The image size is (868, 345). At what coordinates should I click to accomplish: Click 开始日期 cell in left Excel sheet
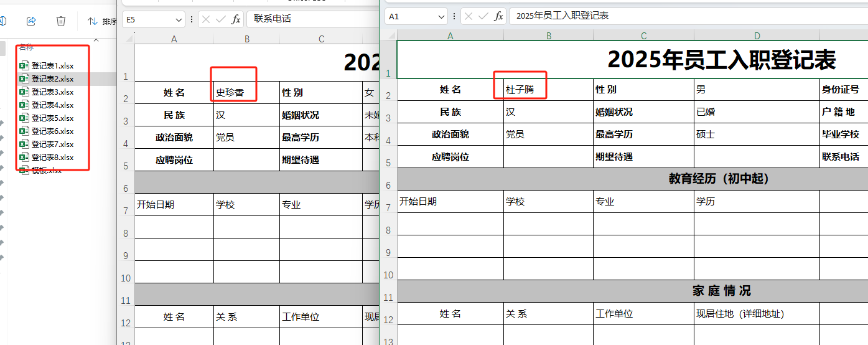tap(174, 205)
